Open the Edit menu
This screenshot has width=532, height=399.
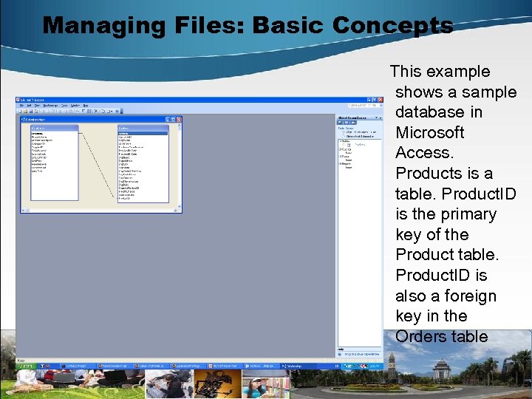(29, 106)
